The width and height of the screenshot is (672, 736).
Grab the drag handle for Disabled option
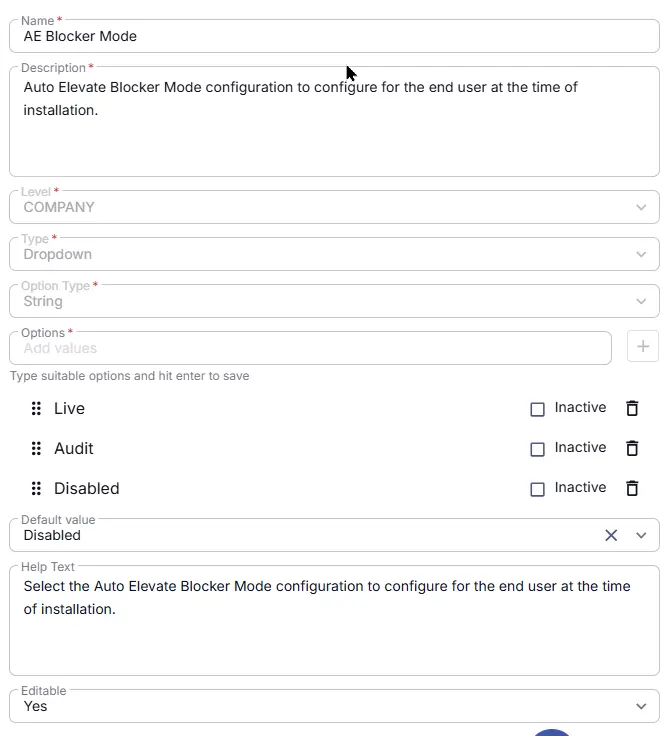[36, 489]
